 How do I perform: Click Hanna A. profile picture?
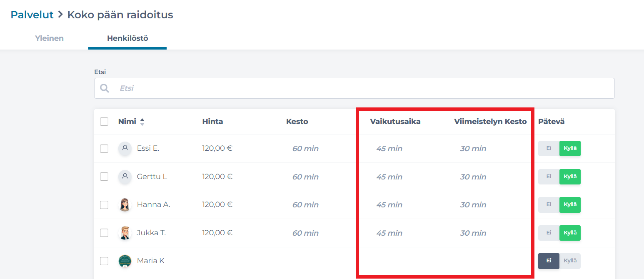125,205
